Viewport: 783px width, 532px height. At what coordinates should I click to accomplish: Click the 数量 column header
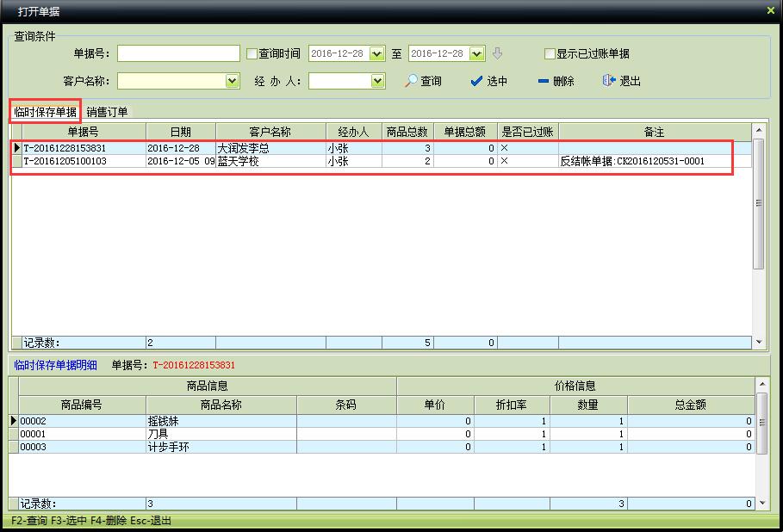click(588, 405)
